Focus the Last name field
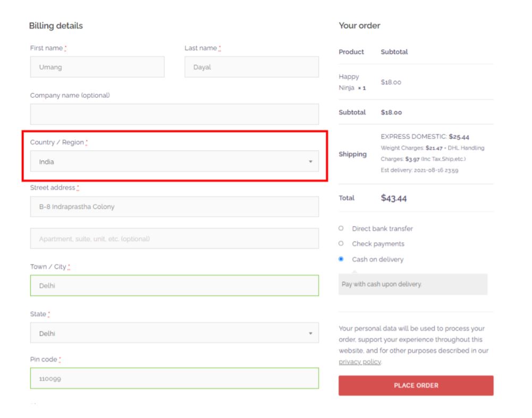This screenshot has width=532, height=418. point(252,67)
